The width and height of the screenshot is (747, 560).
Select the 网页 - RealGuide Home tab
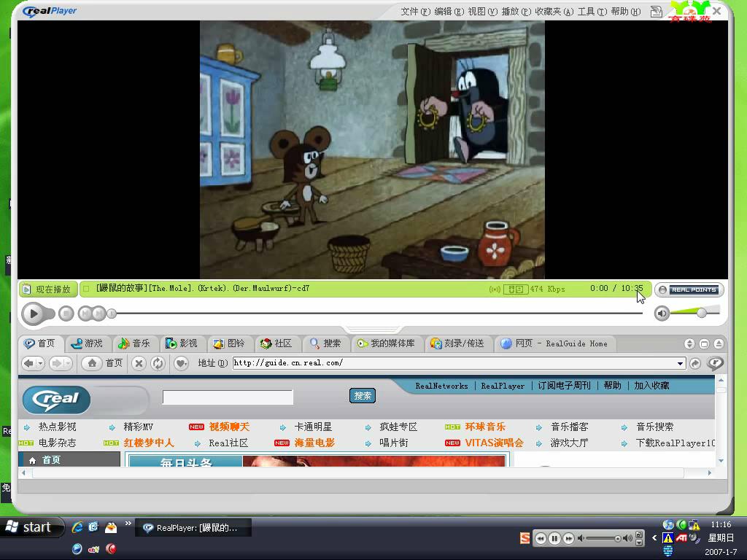pyautogui.click(x=554, y=343)
